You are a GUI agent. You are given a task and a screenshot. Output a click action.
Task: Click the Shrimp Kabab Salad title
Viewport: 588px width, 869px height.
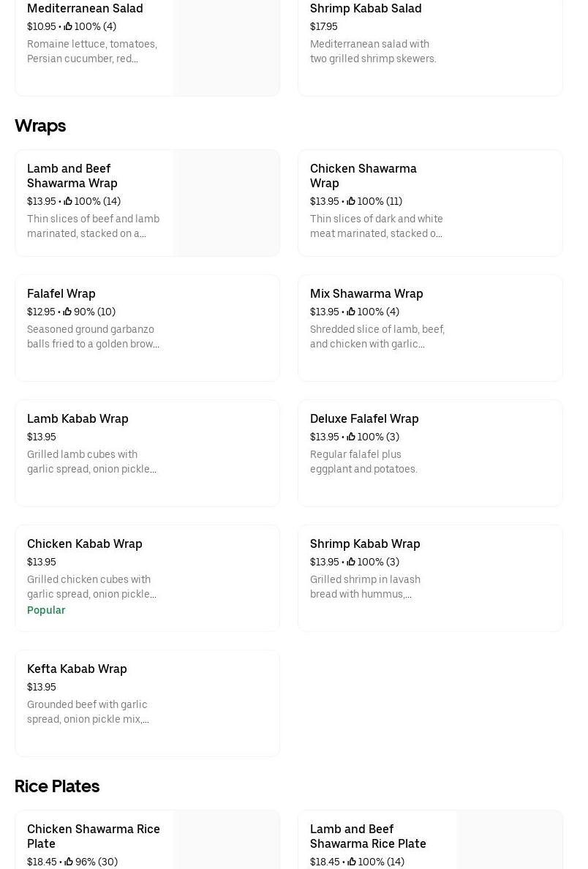click(366, 8)
